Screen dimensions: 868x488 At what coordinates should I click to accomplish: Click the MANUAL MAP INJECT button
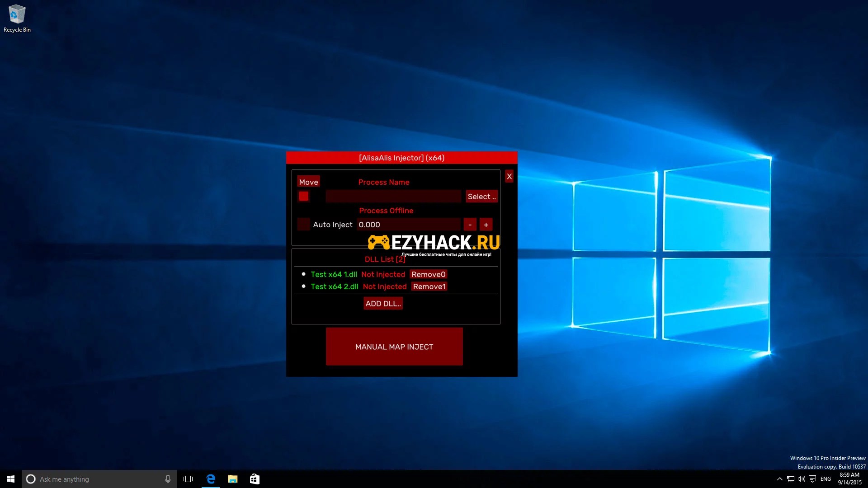click(394, 347)
